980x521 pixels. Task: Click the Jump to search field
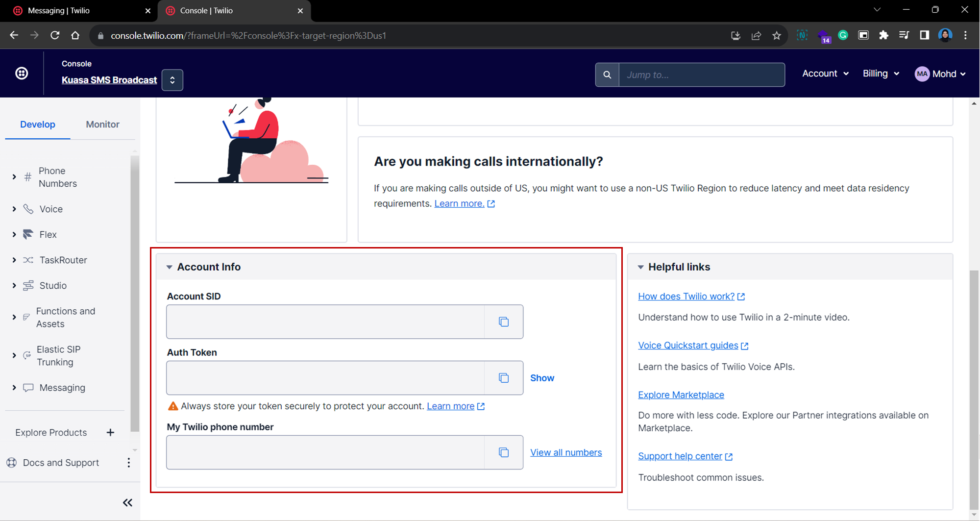701,75
